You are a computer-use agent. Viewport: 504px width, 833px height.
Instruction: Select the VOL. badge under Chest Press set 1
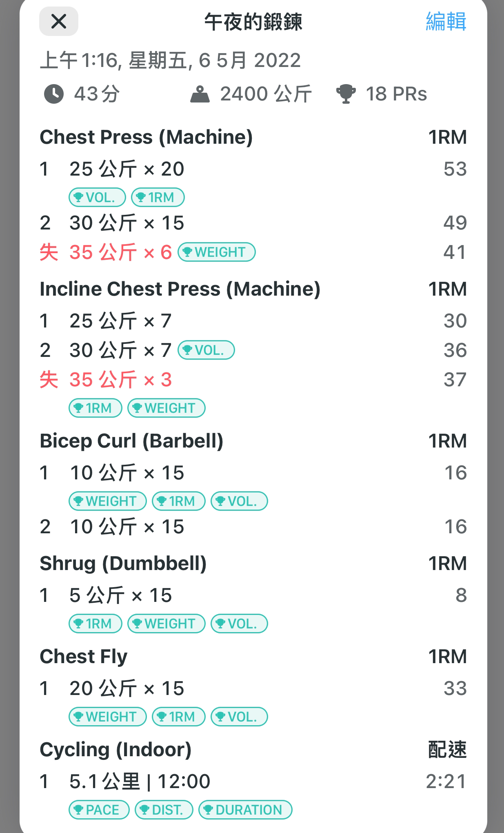point(97,197)
